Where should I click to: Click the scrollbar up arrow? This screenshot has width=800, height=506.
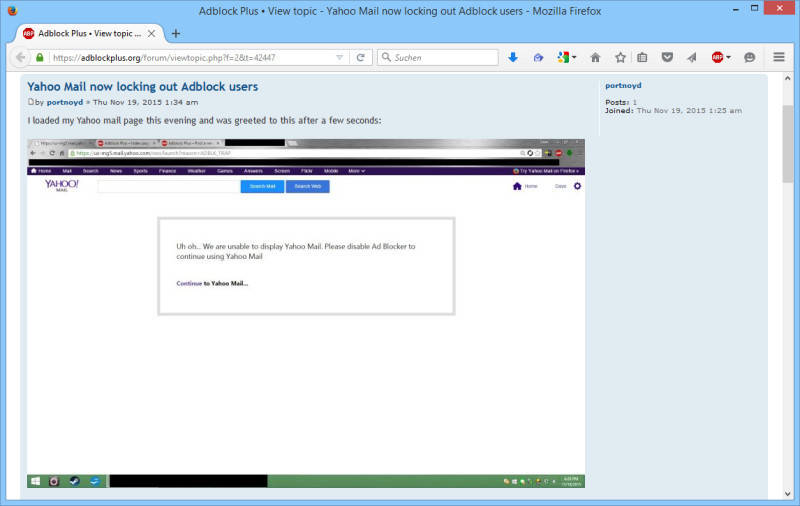click(788, 79)
